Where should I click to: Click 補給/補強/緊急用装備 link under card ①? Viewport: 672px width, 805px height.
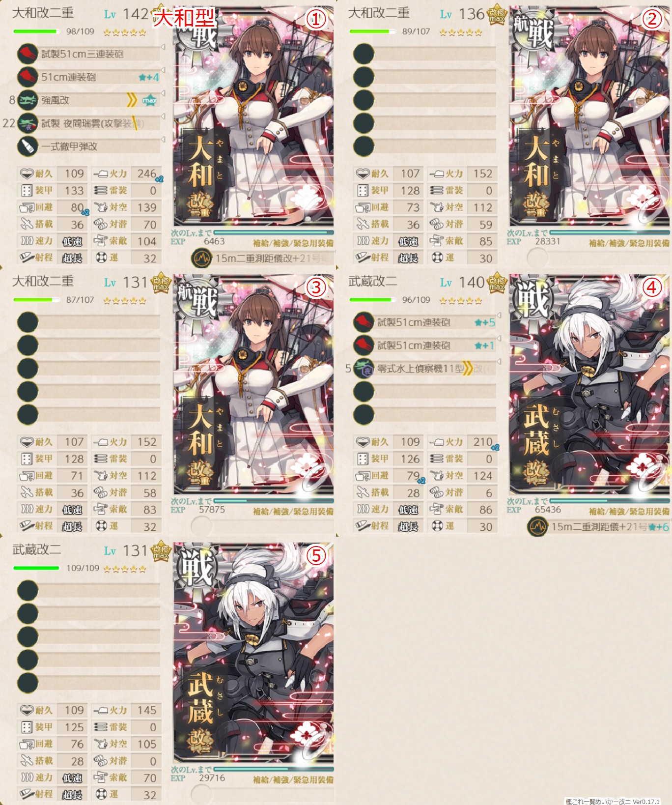[293, 243]
